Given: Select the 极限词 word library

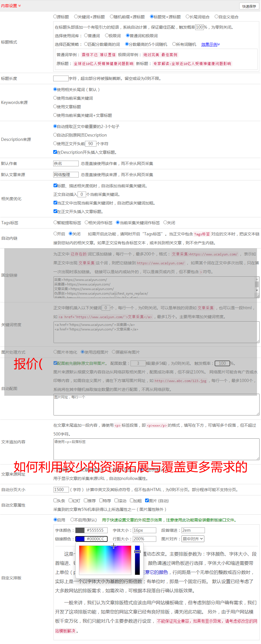Looking at the screenshot, I should tap(107, 36).
